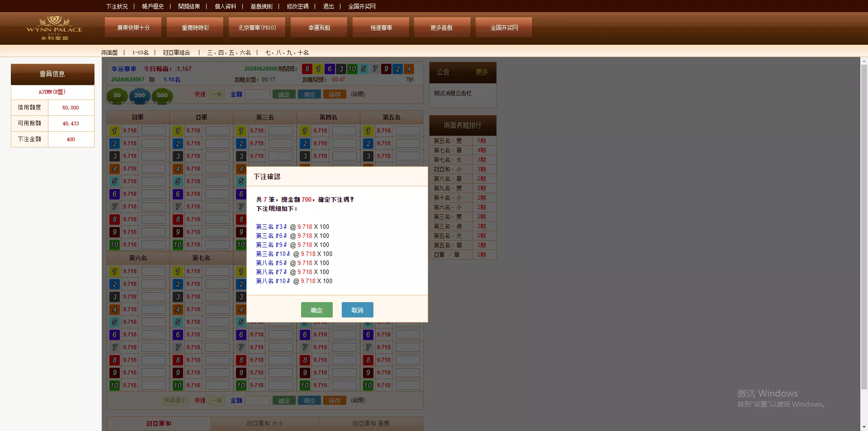Image resolution: width=868 pixels, height=431 pixels.
Task: Switch to the 七、八、九、十名 tab
Action: [x=287, y=52]
